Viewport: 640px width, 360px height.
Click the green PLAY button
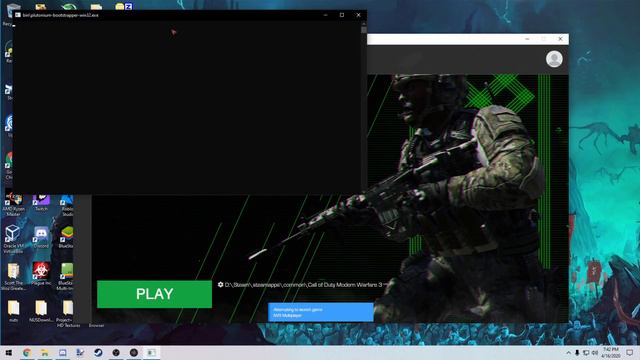(154, 294)
